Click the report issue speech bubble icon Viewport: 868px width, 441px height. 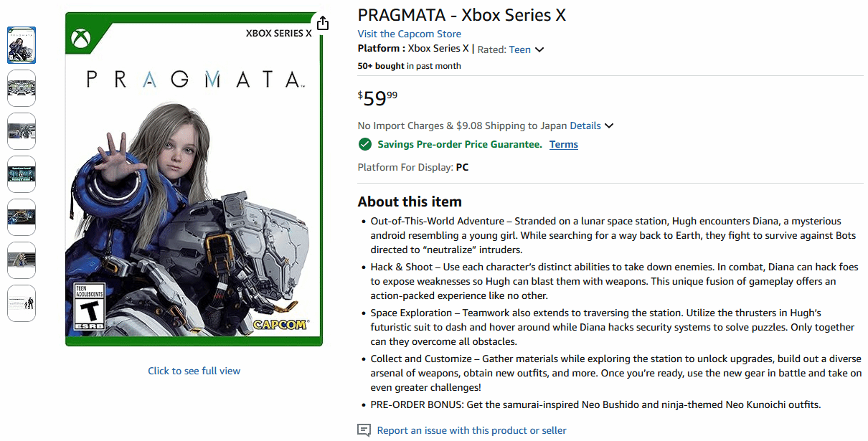pos(364,430)
